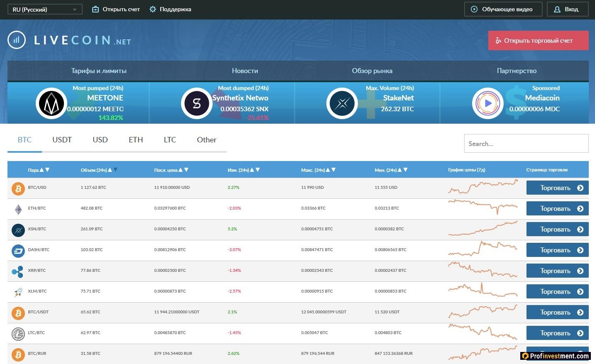This screenshot has width=595, height=364.
Task: Click Торговать button for LTC/BTC
Action: pyautogui.click(x=557, y=333)
